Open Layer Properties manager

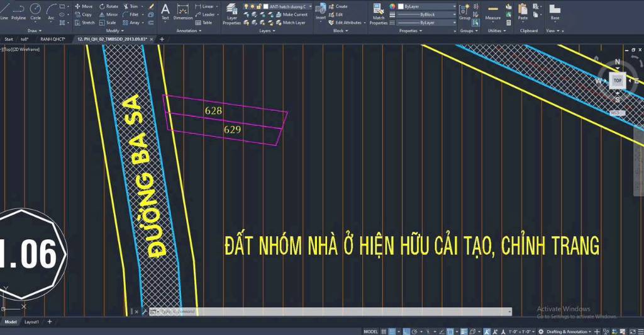[x=231, y=14]
